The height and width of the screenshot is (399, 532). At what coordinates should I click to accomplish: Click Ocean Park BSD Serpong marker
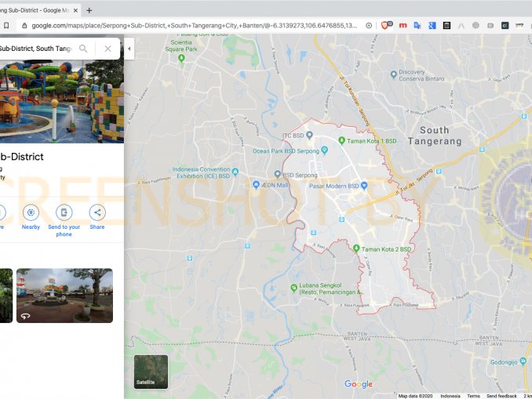tap(324, 150)
